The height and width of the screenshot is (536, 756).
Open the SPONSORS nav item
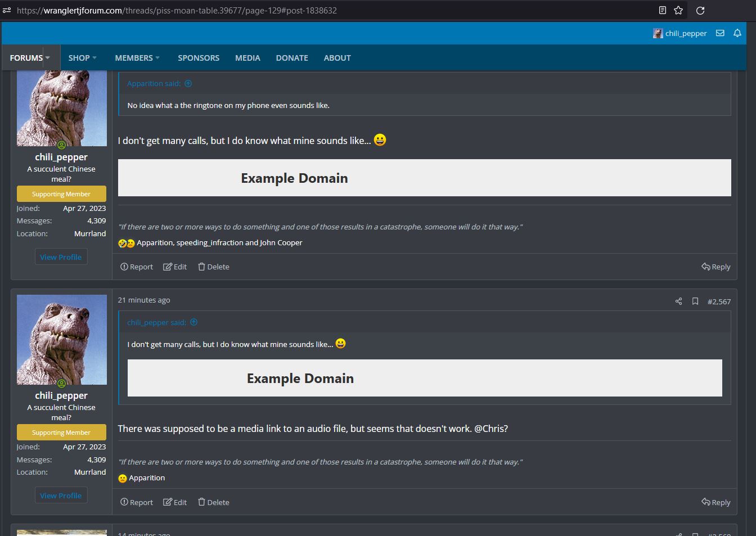[199, 58]
